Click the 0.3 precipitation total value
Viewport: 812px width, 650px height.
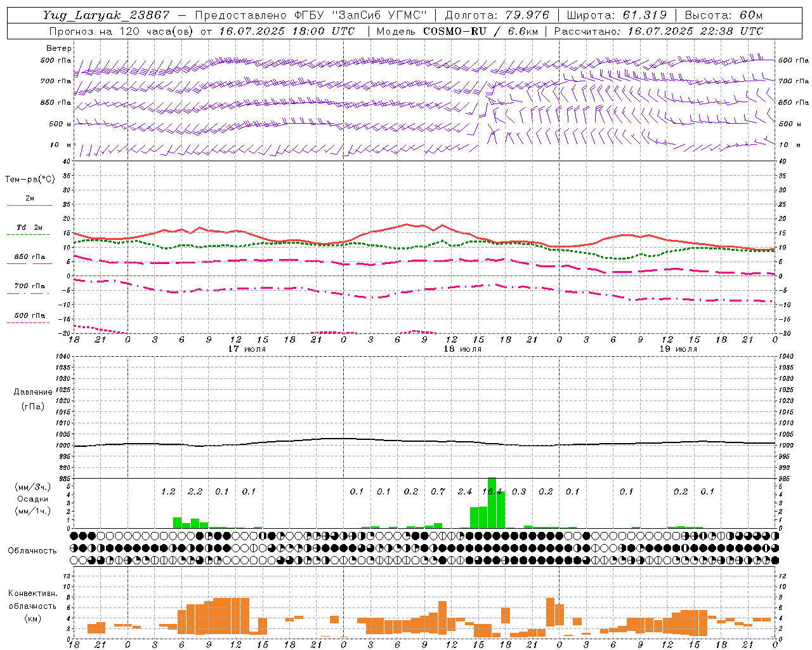519,491
